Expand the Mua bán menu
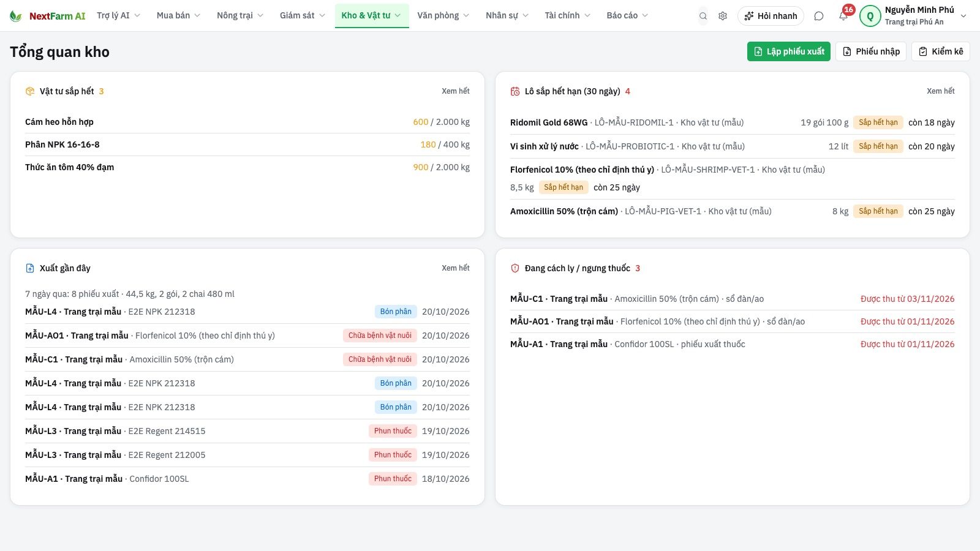The width and height of the screenshot is (980, 551). 178,15
